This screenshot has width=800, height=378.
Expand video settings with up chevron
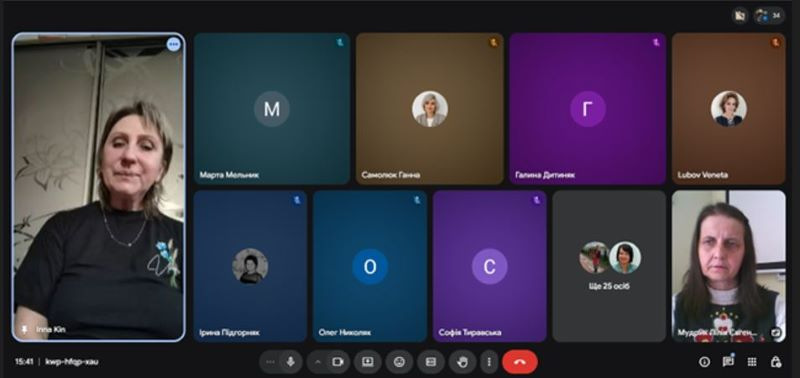[x=318, y=362]
